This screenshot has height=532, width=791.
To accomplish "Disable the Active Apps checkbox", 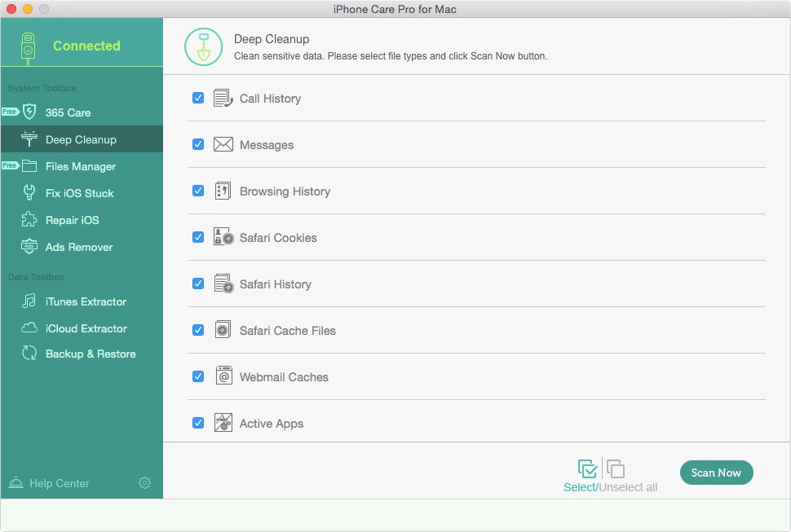I will click(x=198, y=423).
